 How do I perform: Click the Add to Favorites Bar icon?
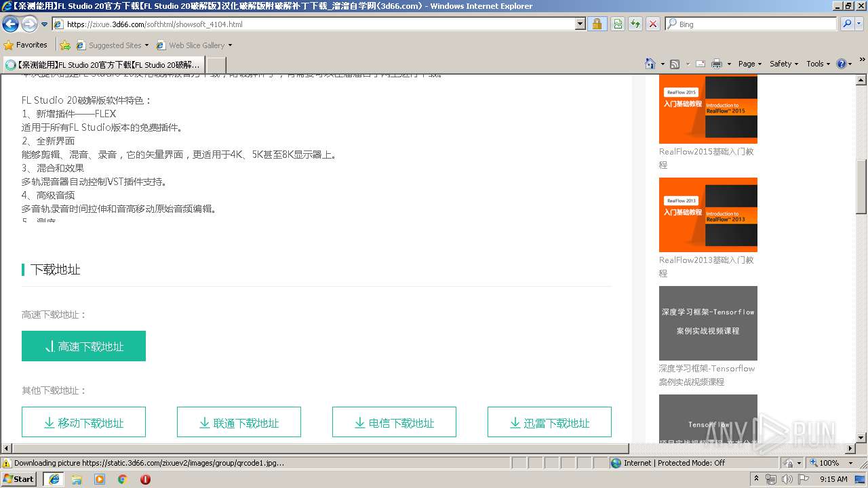click(x=65, y=45)
